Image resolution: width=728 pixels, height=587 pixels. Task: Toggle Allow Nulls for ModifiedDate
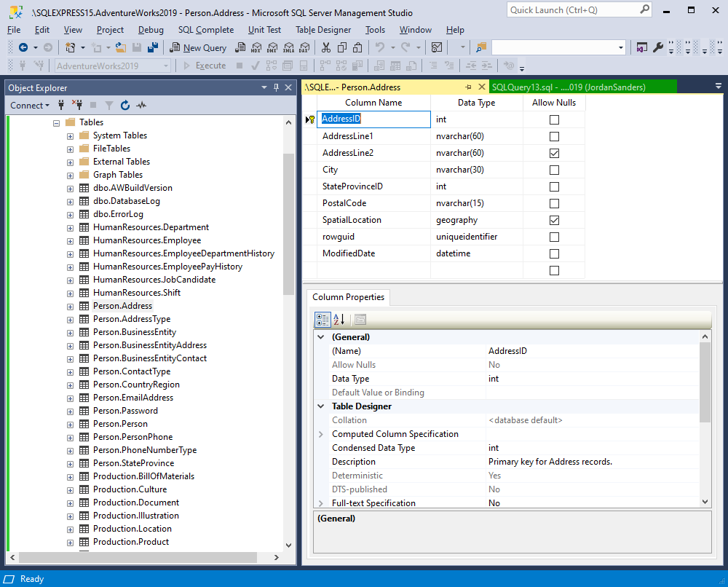pyautogui.click(x=554, y=253)
